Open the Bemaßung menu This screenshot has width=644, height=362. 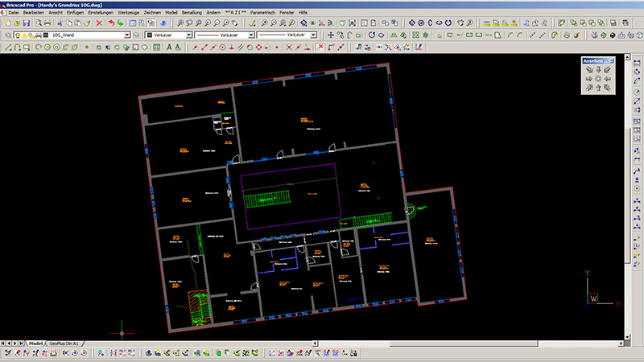click(192, 13)
